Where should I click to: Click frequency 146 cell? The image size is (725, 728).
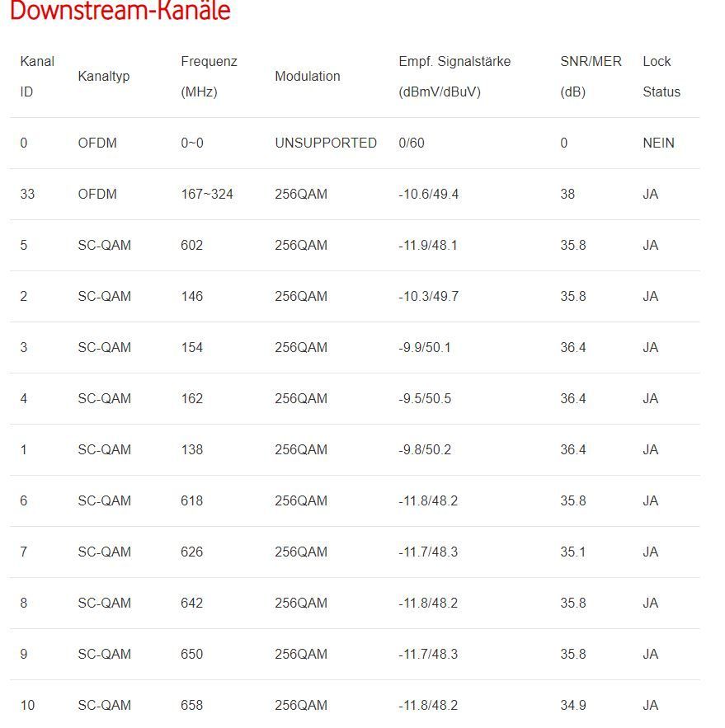pyautogui.click(x=192, y=296)
